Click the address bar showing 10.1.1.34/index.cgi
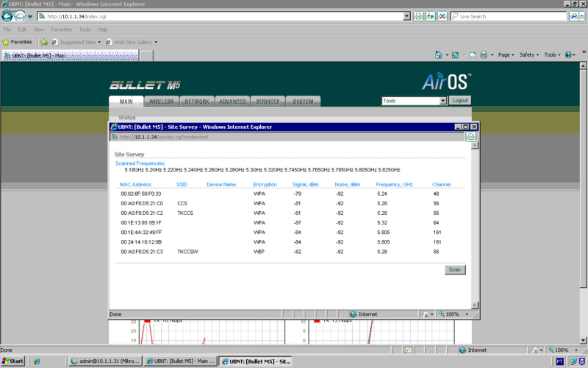The image size is (588, 368). [x=220, y=16]
